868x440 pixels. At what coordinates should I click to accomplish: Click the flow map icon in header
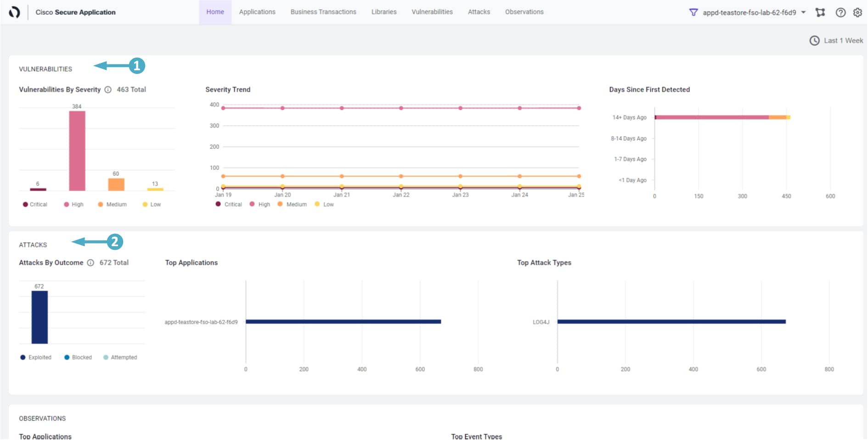(820, 12)
